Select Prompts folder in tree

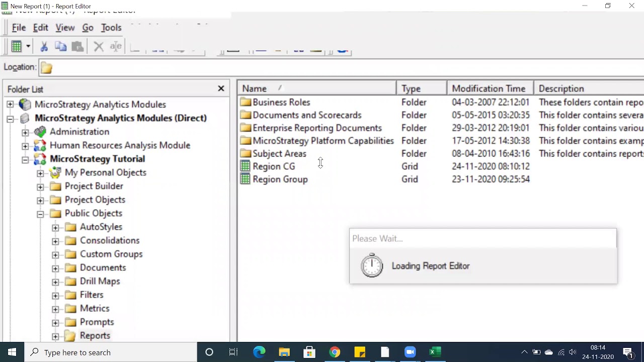(x=97, y=322)
